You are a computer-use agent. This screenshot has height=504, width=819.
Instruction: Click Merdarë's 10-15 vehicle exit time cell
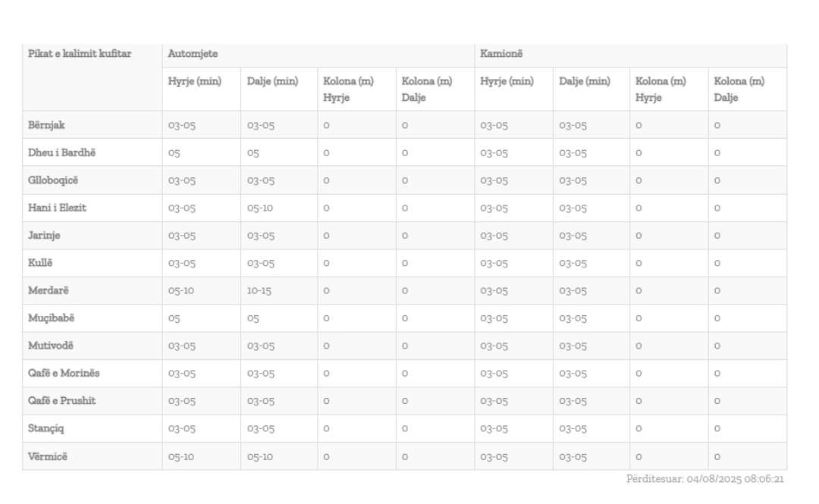(x=259, y=291)
